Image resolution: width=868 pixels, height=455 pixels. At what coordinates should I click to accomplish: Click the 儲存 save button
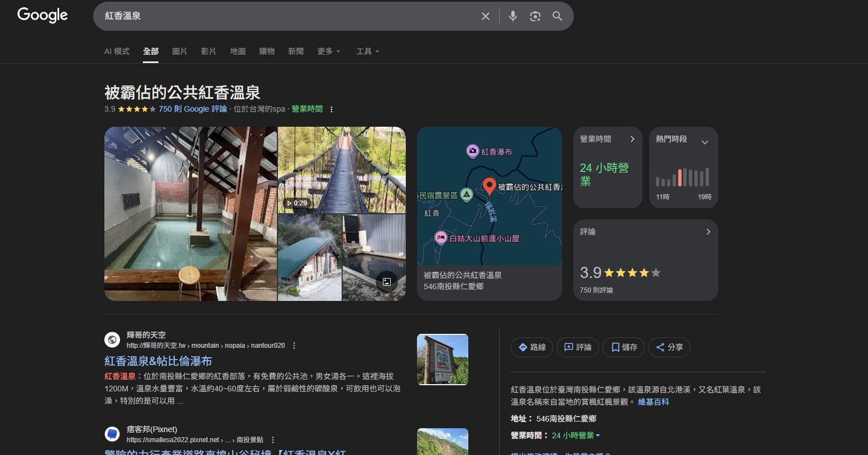(624, 347)
